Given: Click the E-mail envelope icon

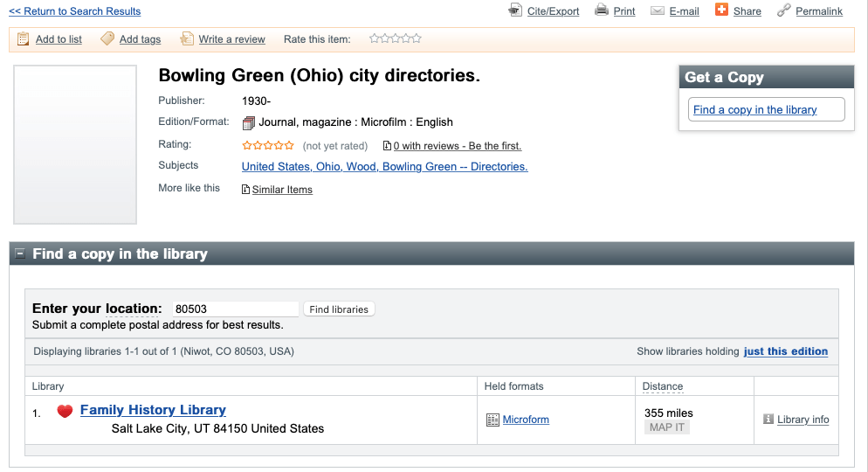Looking at the screenshot, I should coord(657,10).
